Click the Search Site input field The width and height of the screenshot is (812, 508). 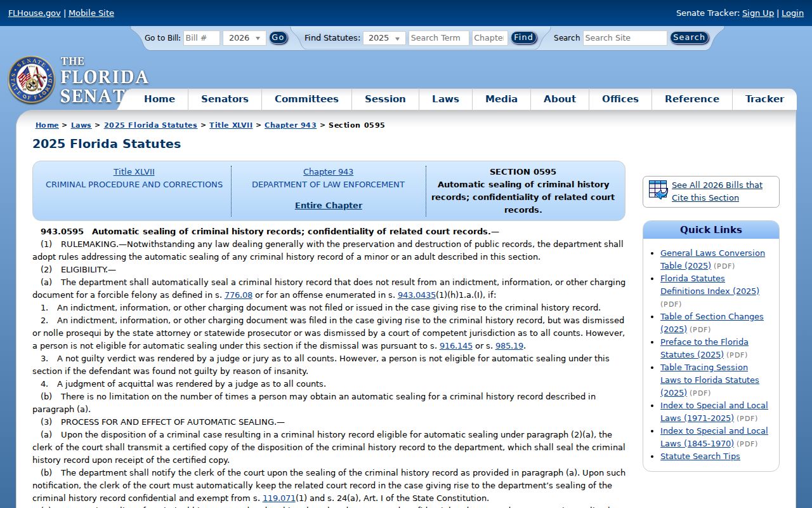[x=625, y=38]
